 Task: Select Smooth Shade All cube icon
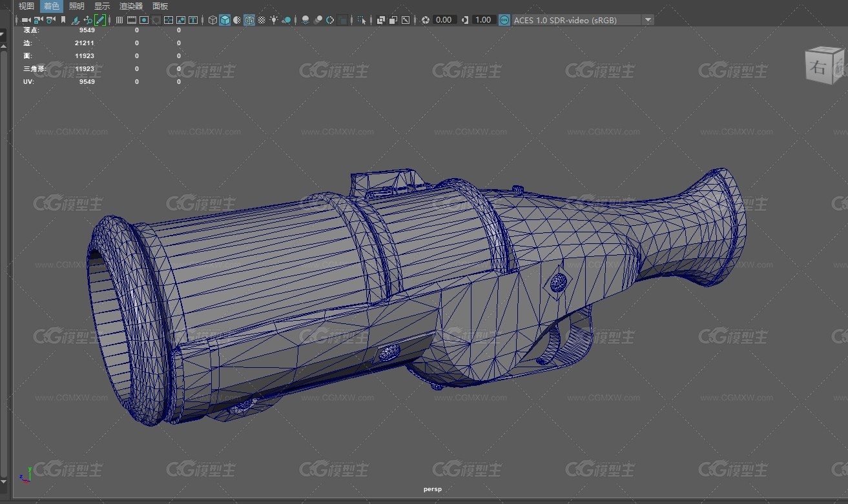[x=224, y=20]
